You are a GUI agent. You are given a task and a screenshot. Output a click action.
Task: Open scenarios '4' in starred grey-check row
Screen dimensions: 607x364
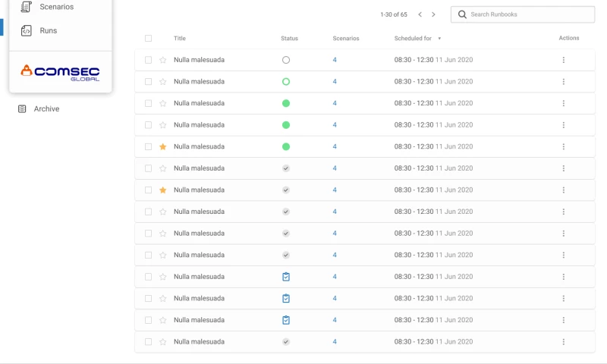pyautogui.click(x=335, y=190)
